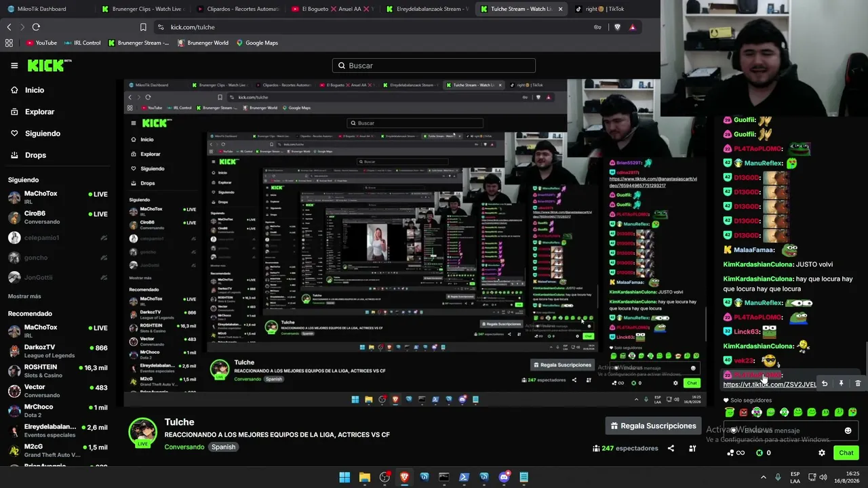This screenshot has height=488, width=868.
Task: Open the stream moderation tools icon
Action: coord(692,448)
